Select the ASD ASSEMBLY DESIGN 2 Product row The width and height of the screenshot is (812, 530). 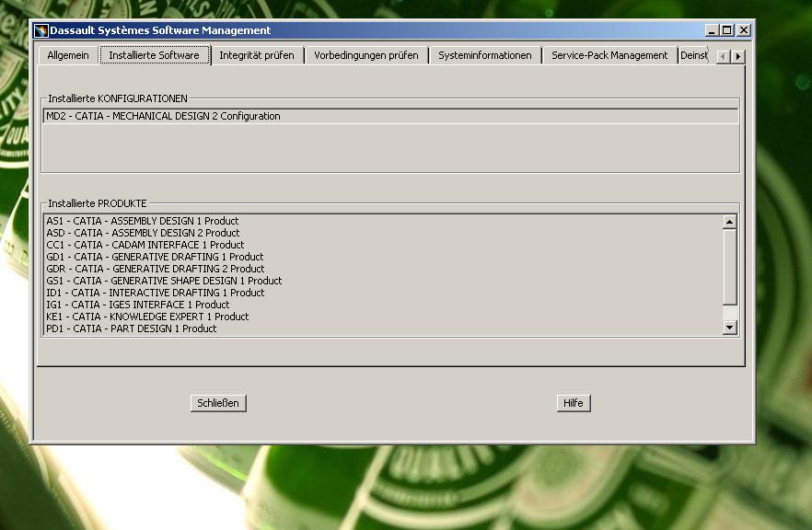click(x=383, y=233)
